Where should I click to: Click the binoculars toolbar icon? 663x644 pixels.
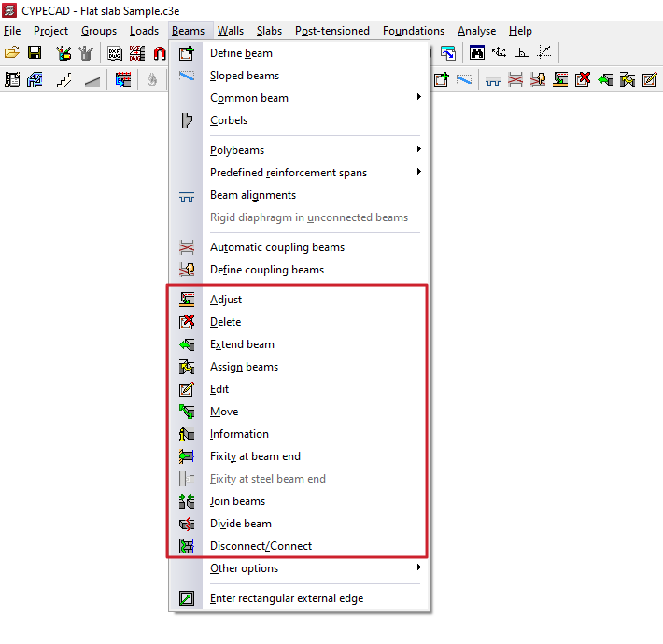(477, 53)
